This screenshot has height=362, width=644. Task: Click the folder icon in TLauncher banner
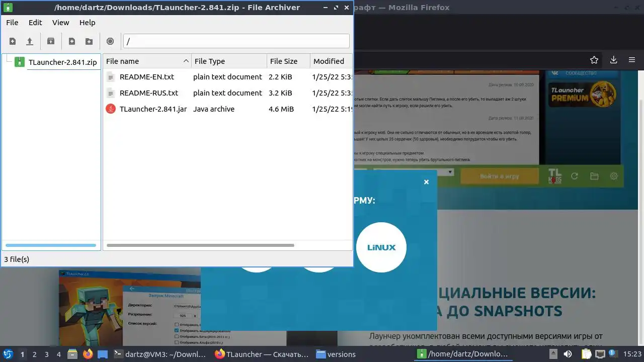tap(594, 176)
